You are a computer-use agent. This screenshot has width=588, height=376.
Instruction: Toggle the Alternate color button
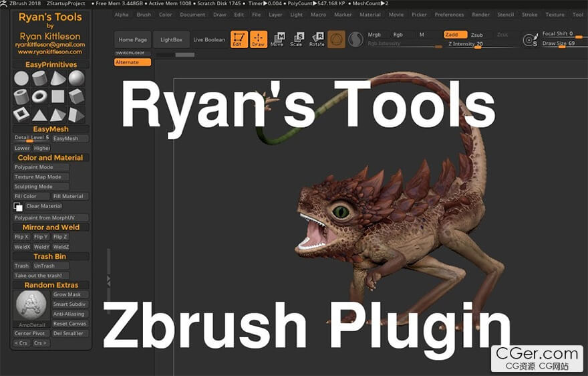tap(132, 62)
